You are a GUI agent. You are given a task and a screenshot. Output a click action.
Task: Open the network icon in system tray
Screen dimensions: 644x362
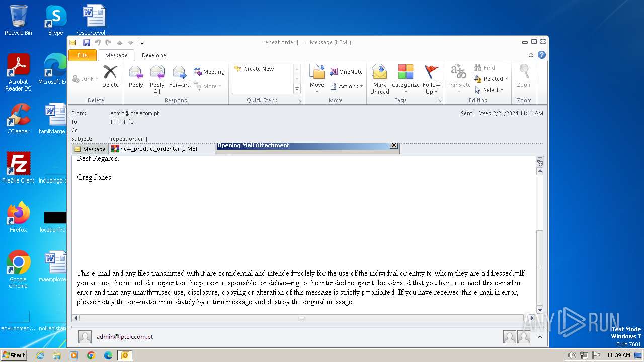[x=584, y=355]
